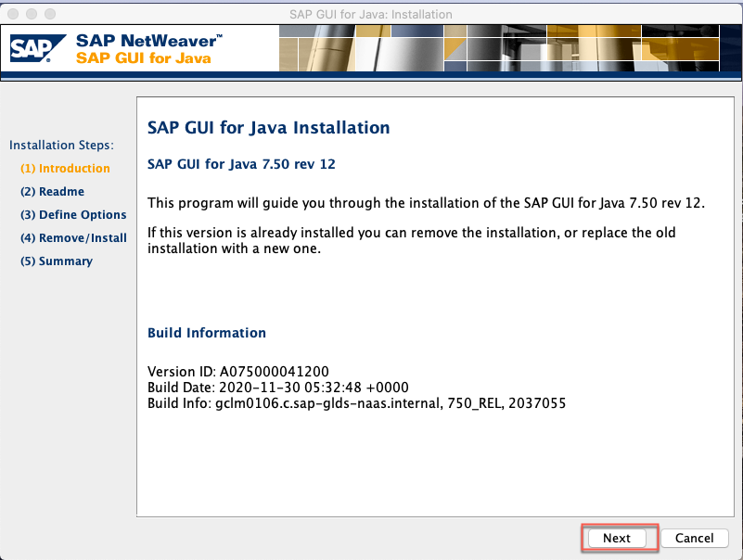Select the Remove/Install step
Screen dimensions: 743x560
pyautogui.click(x=73, y=237)
